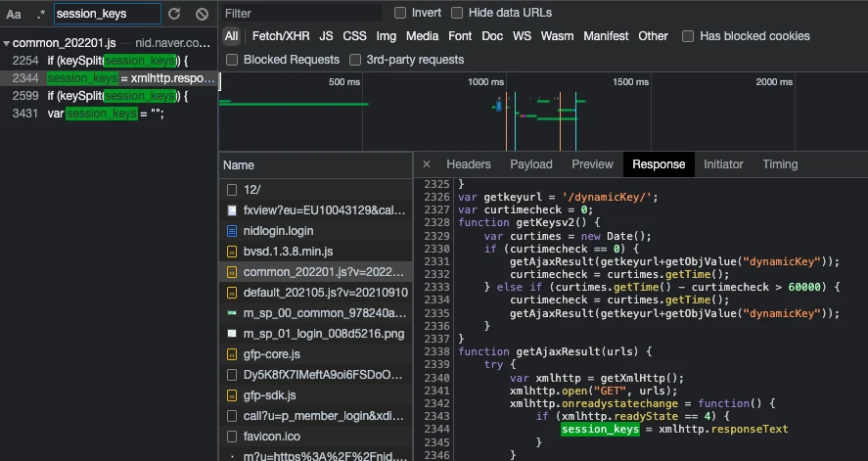
Task: Click the 1000 ms timeline marker
Action: [x=485, y=82]
